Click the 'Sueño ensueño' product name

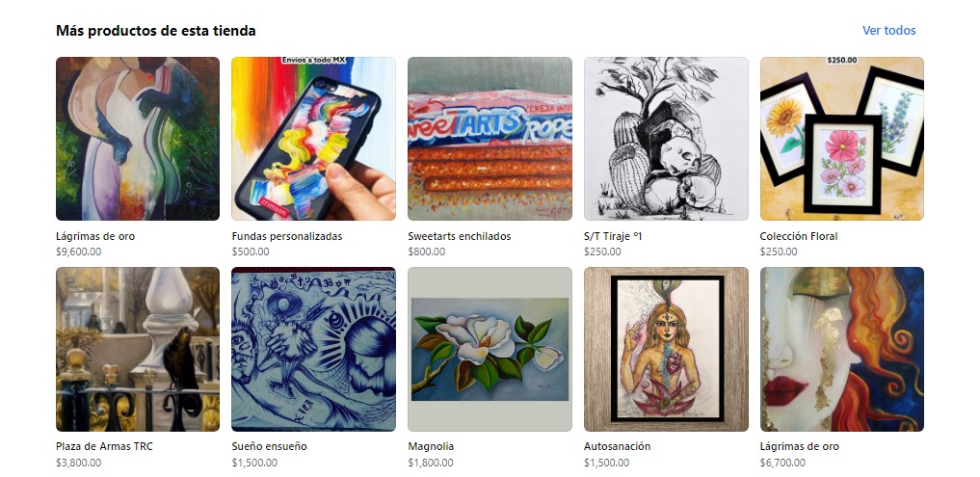[270, 446]
